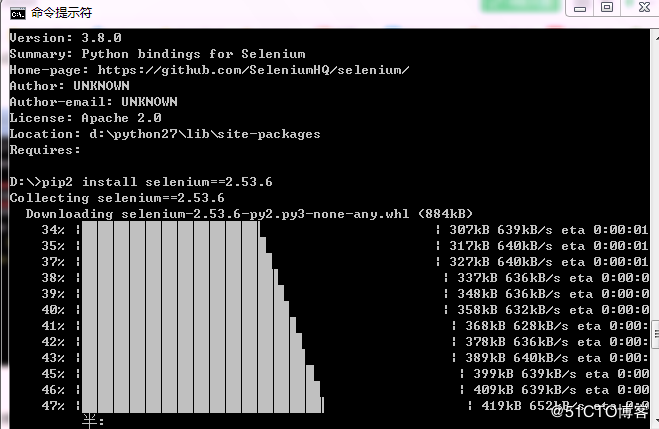Click the '368kB 628kB/s' download status
659x429 pixels.
(x=517, y=326)
